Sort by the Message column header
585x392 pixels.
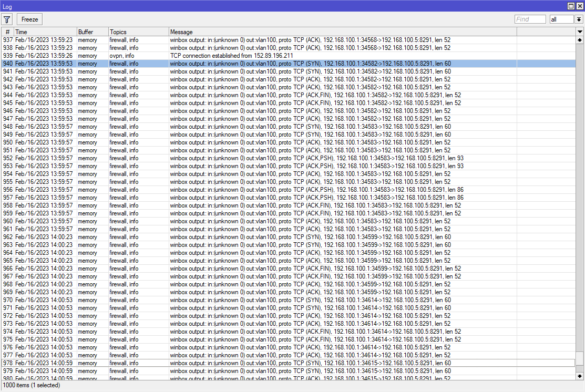point(343,32)
